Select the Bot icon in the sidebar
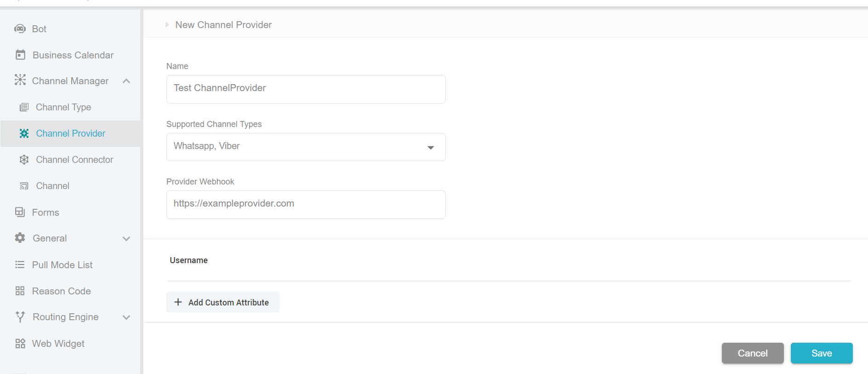 pyautogui.click(x=19, y=29)
